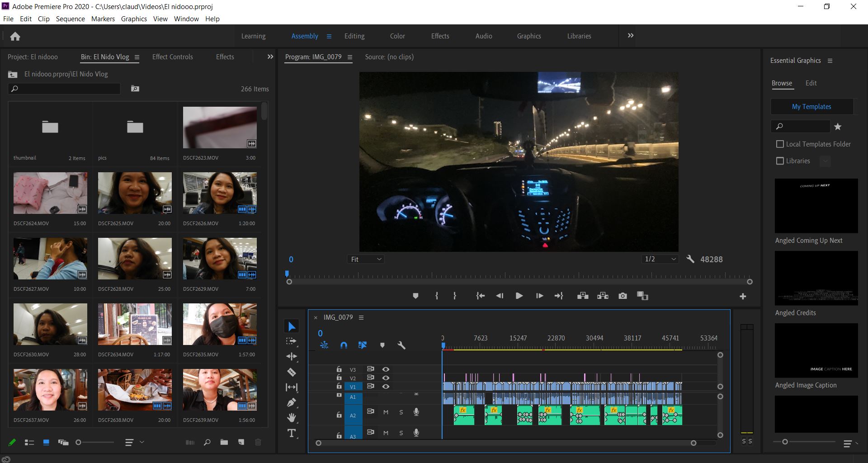Open the Button Editor plus icon
868x463 pixels.
click(x=742, y=296)
